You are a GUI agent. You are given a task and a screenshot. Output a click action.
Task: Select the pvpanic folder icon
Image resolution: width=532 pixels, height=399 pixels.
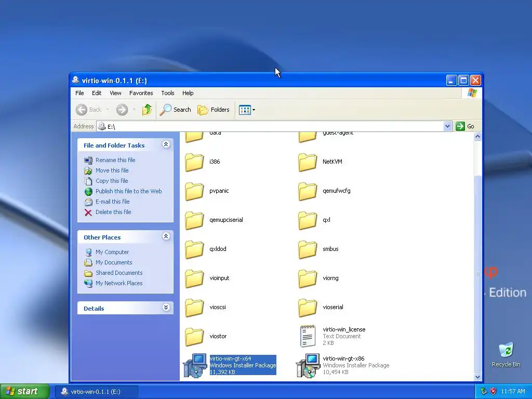coord(194,191)
